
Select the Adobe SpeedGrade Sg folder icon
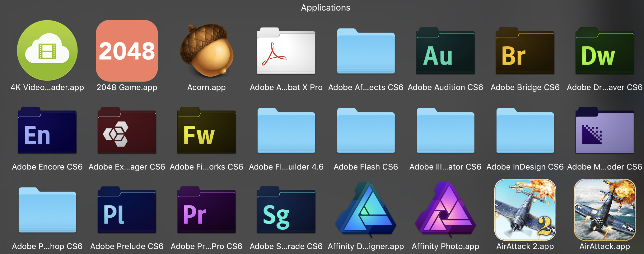[x=286, y=210]
